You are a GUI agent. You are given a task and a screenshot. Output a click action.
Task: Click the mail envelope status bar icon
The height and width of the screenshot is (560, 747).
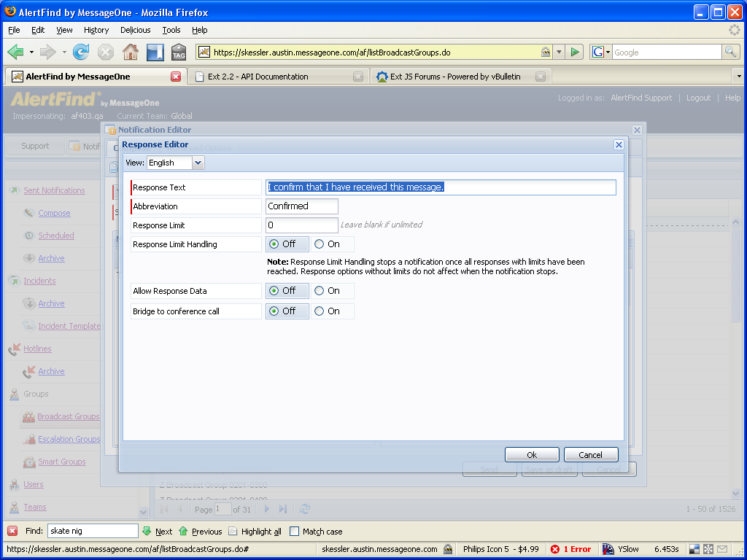tap(722, 549)
